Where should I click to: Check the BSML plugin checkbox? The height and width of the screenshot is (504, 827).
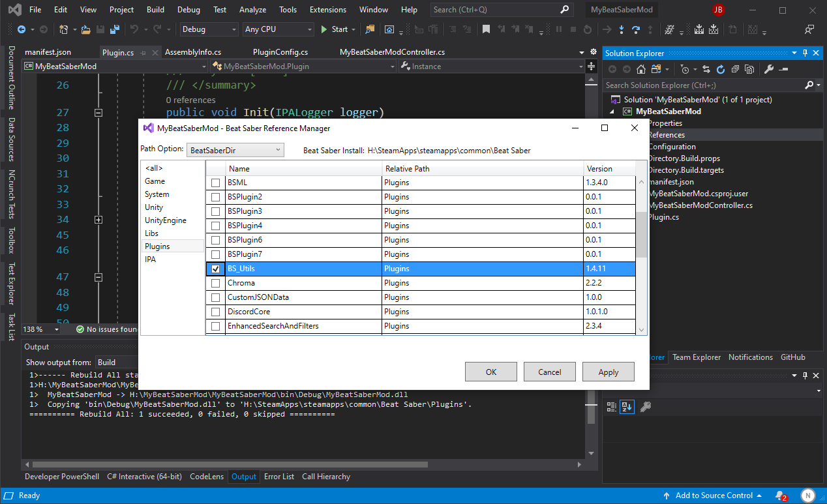(215, 183)
